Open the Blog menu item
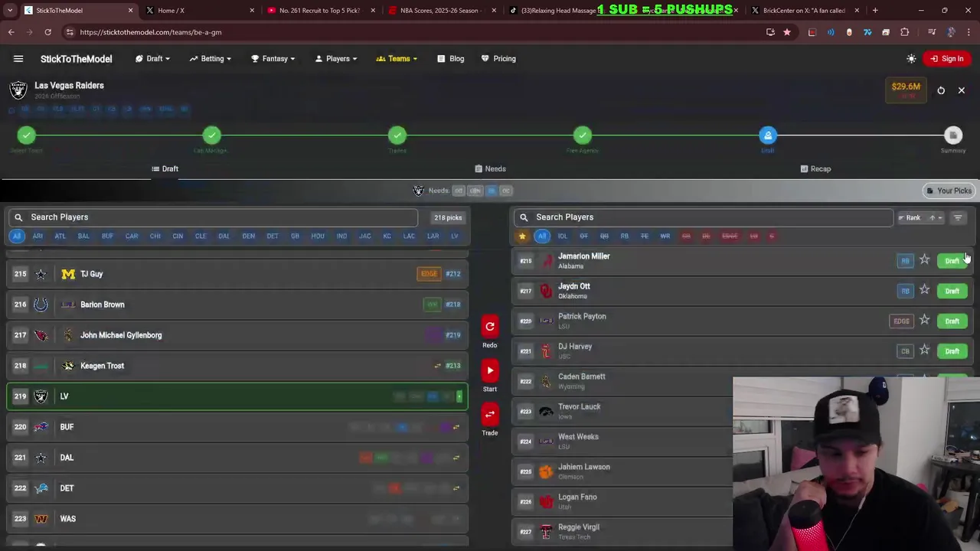Screen dimensions: 980x551 point(451,59)
